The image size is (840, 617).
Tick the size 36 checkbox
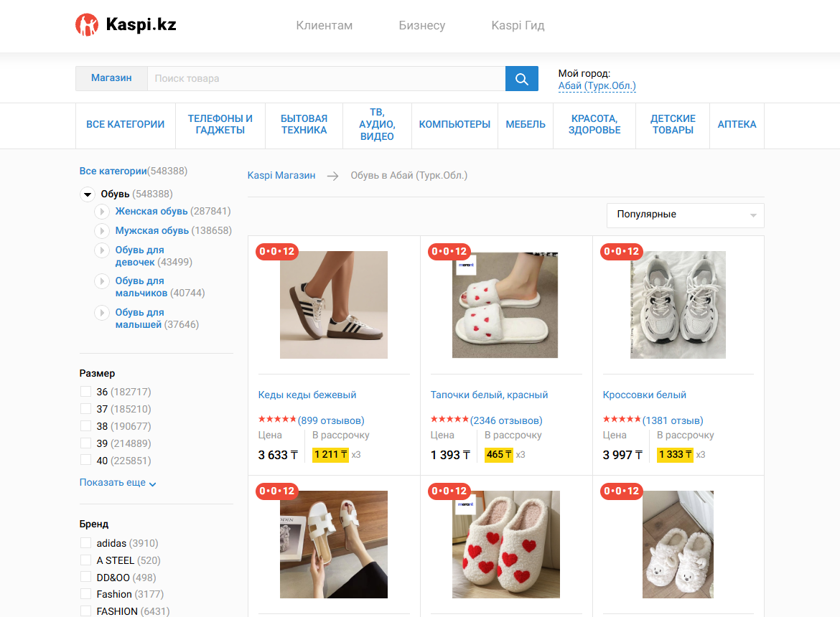(x=85, y=392)
